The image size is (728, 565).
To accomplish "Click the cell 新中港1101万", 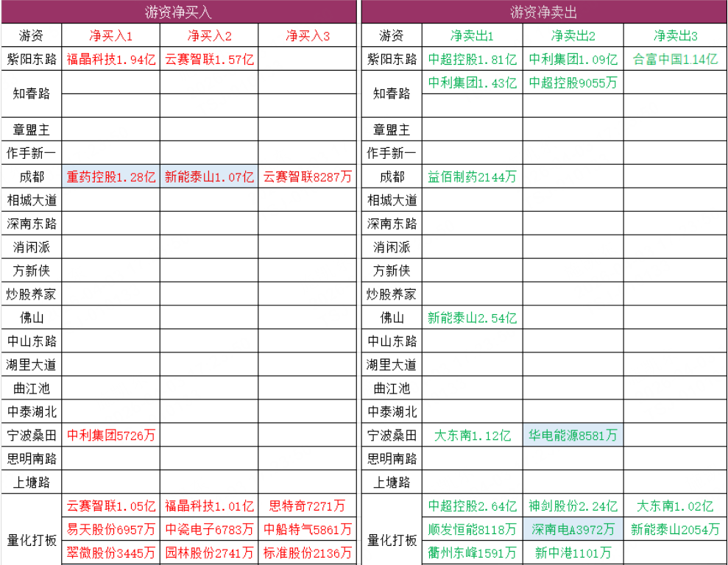I will (573, 552).
